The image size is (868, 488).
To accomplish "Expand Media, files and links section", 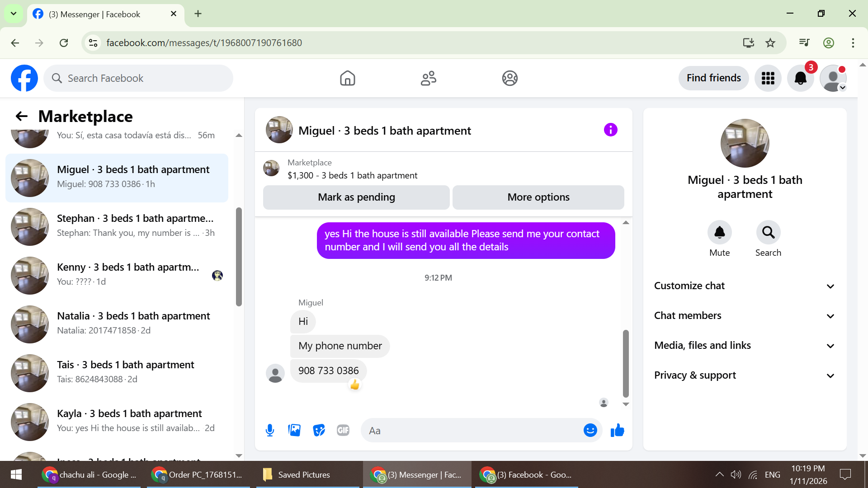I will (745, 346).
